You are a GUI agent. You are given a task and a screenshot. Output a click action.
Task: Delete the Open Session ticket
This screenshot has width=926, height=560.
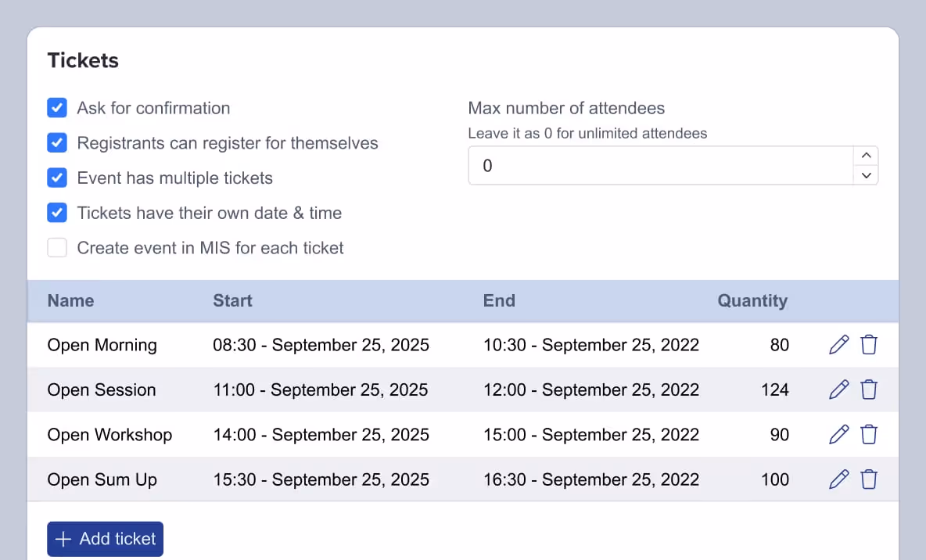[x=868, y=389]
